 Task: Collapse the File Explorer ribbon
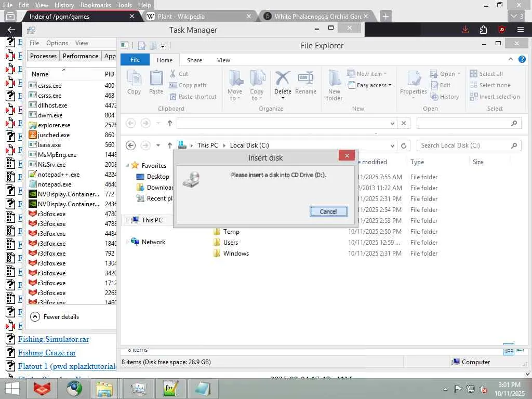pyautogui.click(x=511, y=59)
